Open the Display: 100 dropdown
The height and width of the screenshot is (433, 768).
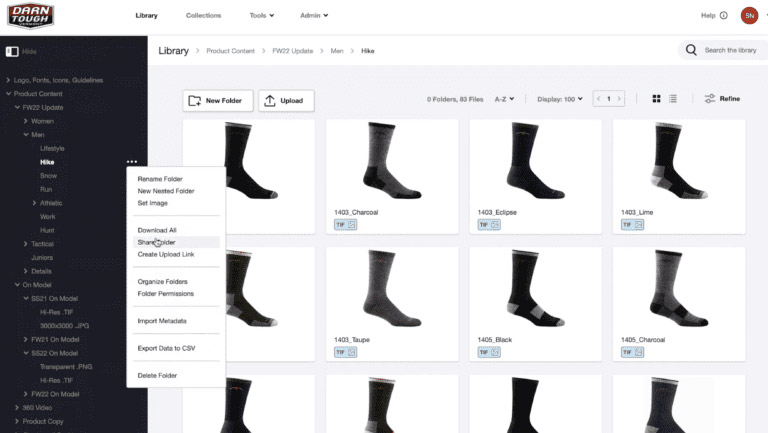[x=560, y=99]
